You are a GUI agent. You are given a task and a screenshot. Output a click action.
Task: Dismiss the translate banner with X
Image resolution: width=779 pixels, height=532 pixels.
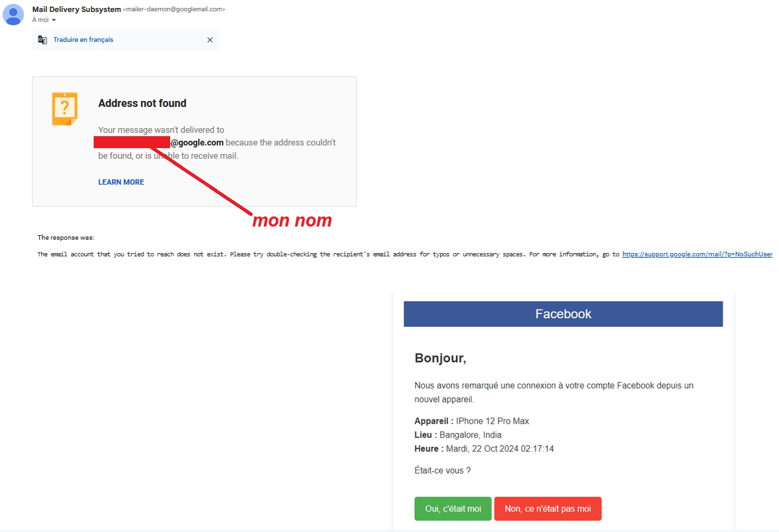click(x=209, y=40)
